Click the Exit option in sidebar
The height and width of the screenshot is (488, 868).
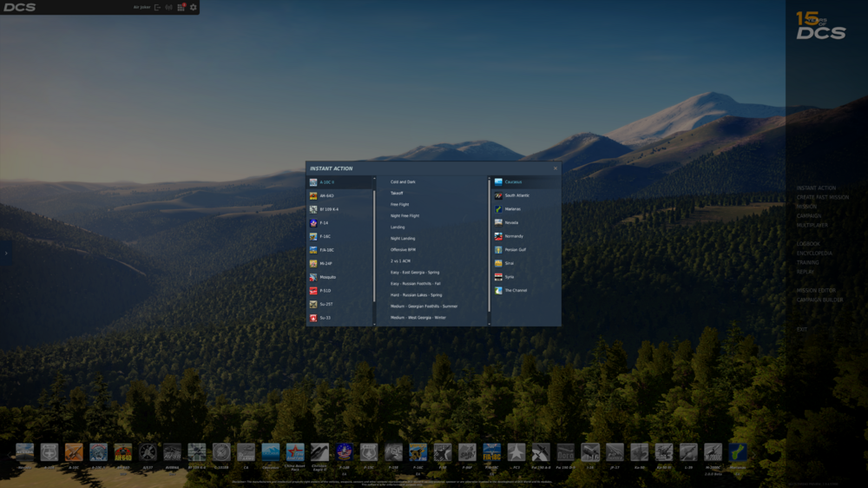pos(801,330)
